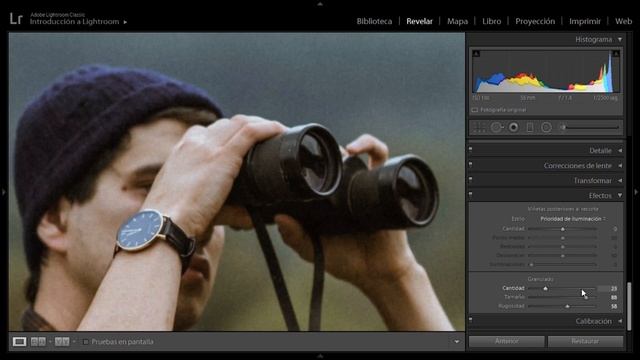
Task: Adjust the Granulado Rugosidad slider
Action: [567, 306]
